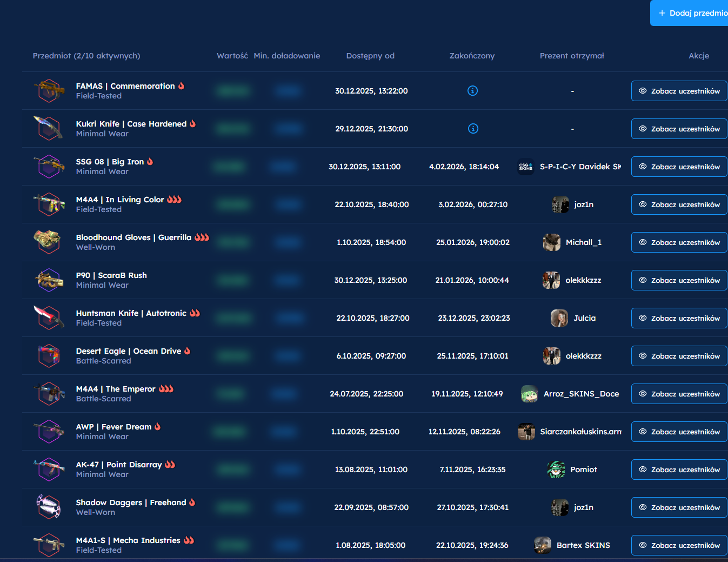Click the Huntsman Knife Autotronic item image
Screen dimensions: 728x562
click(x=49, y=318)
